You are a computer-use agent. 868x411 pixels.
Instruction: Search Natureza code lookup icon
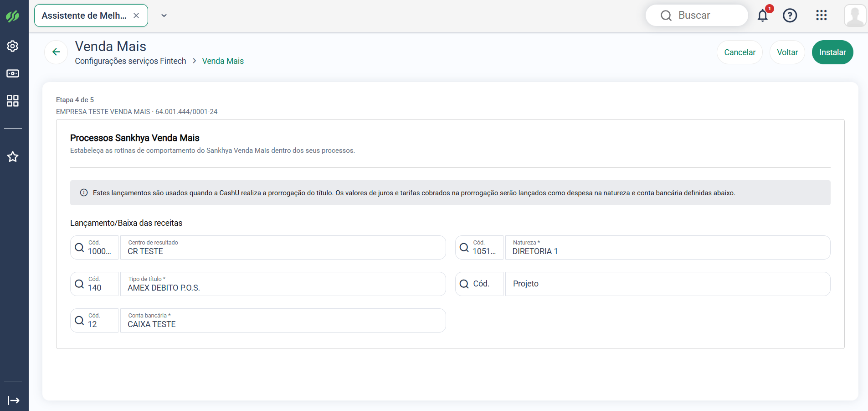point(464,247)
